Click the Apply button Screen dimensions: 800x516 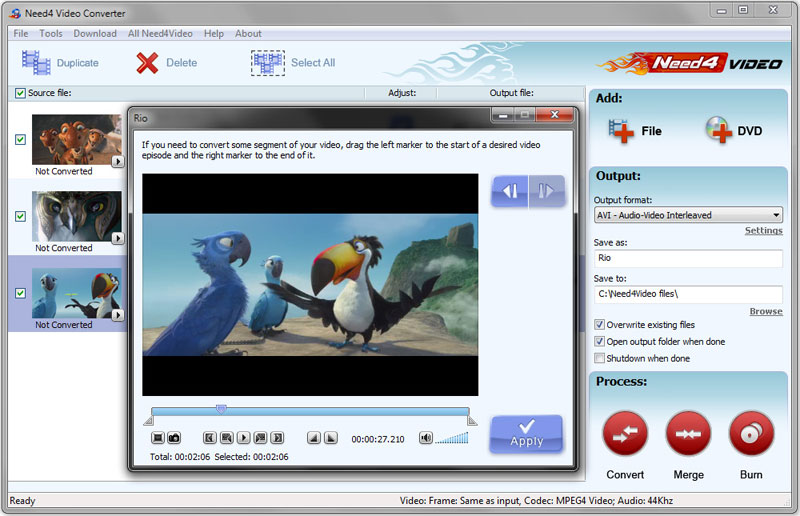[526, 433]
